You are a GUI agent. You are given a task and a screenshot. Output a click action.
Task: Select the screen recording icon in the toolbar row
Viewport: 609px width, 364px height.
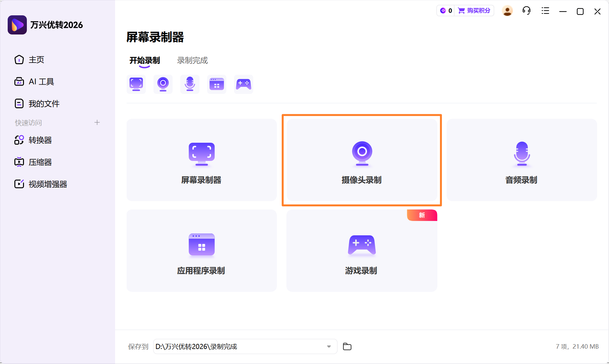(x=136, y=84)
